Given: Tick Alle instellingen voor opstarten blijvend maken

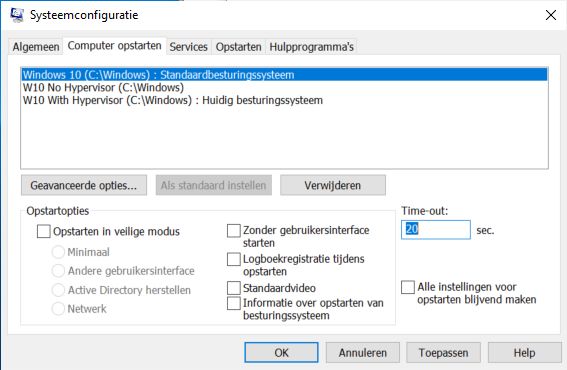Looking at the screenshot, I should (408, 287).
